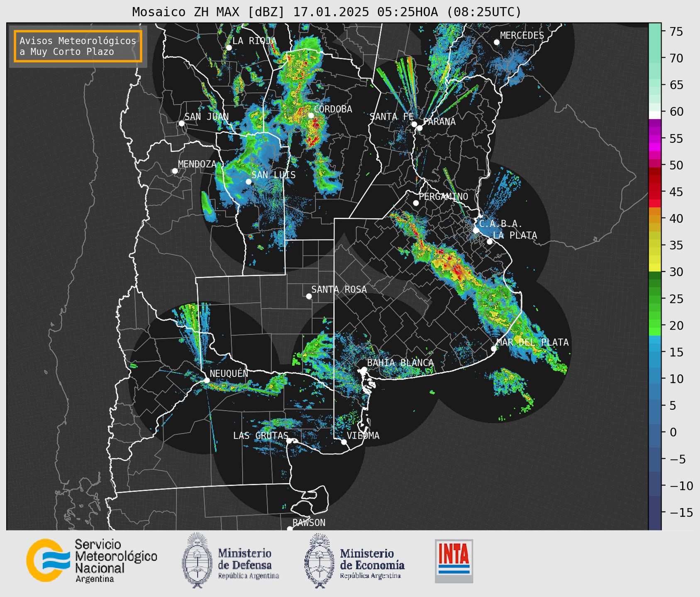Select the VIEDMA city marker
The image size is (700, 597).
click(344, 442)
